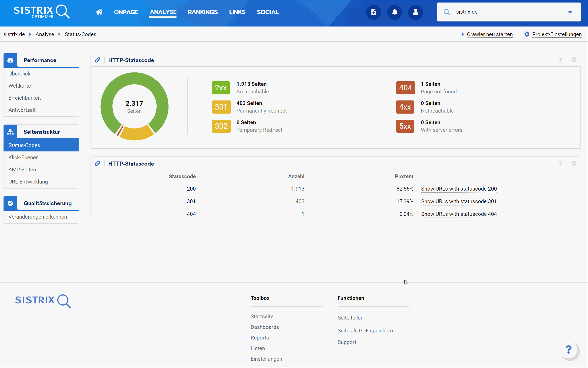Screen dimensions: 588x368
Task: Click the home icon in top navigation
Action: pos(99,12)
